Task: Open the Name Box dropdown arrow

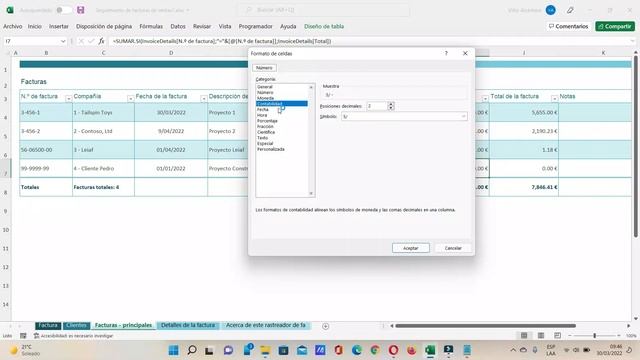Action: [x=63, y=41]
